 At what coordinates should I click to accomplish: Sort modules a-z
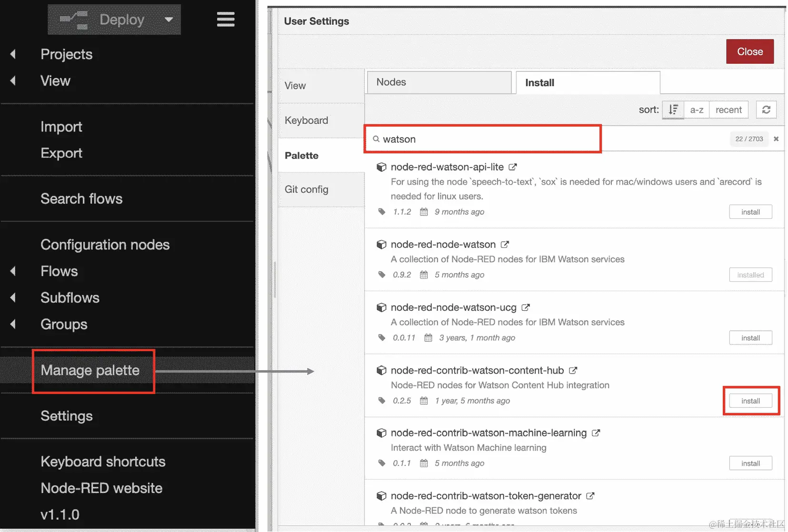(x=697, y=110)
